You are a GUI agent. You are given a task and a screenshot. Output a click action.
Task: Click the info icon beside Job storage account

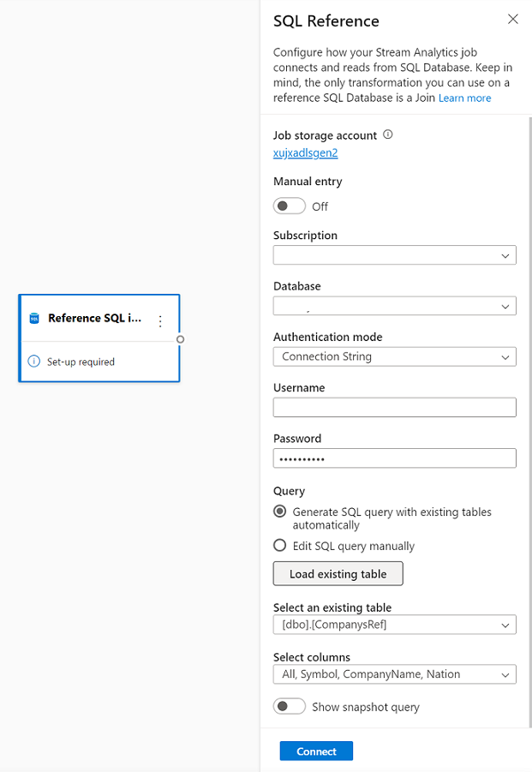point(388,135)
